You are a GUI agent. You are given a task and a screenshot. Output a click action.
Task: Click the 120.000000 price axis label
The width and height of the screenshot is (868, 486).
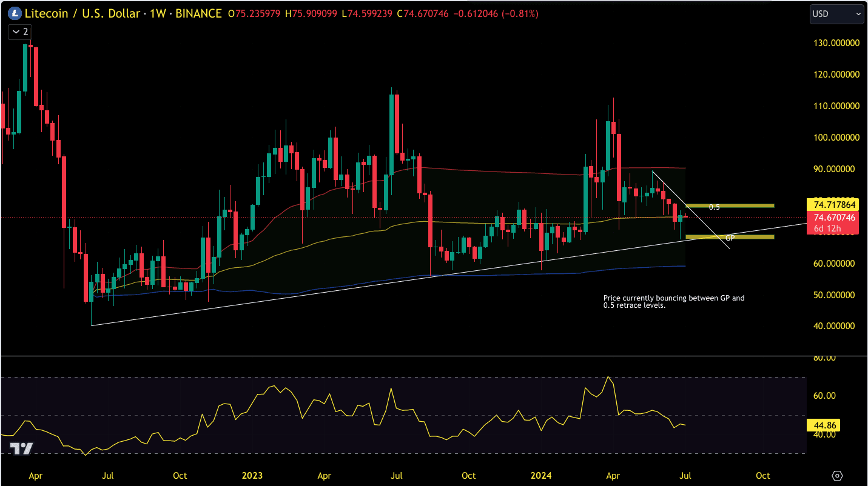coord(836,75)
